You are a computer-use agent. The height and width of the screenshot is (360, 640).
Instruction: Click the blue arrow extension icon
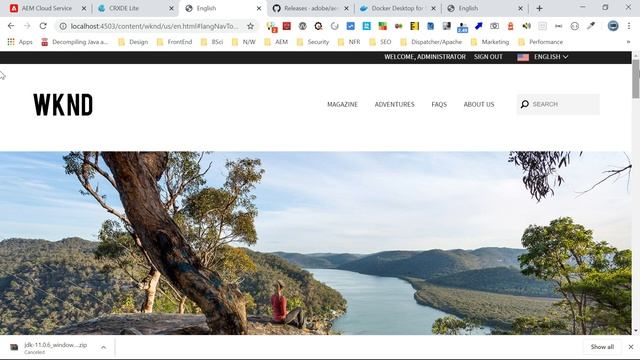click(x=478, y=26)
